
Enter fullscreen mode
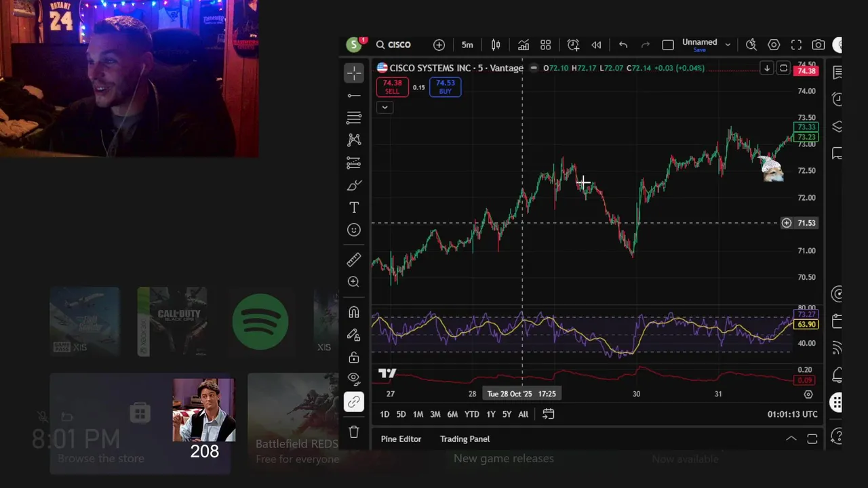[796, 45]
